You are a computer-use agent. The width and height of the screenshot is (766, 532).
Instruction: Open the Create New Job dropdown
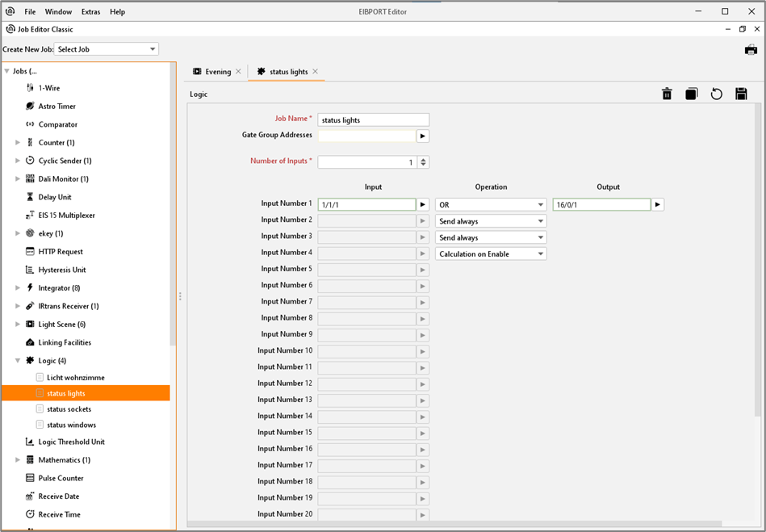tap(107, 49)
